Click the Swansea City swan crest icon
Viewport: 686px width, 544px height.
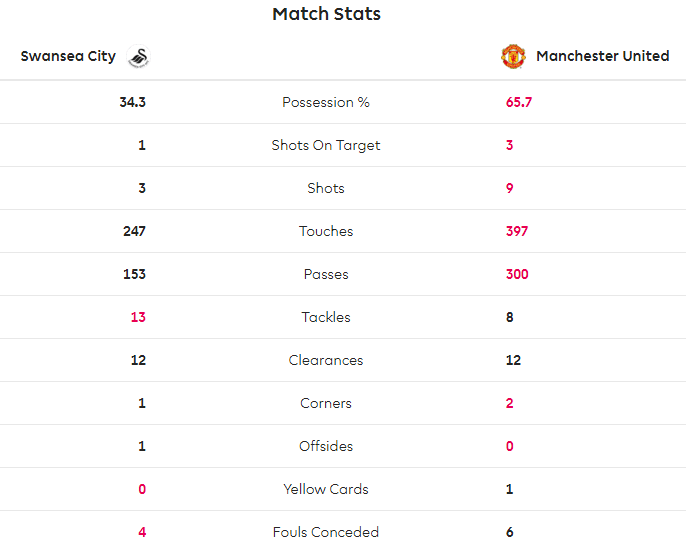(138, 57)
